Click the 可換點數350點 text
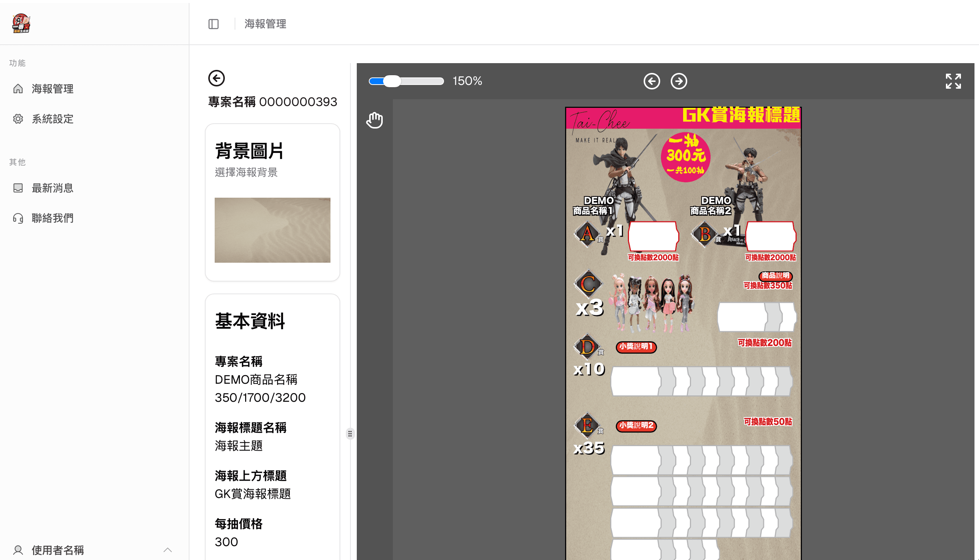The height and width of the screenshot is (560, 979). point(768,285)
